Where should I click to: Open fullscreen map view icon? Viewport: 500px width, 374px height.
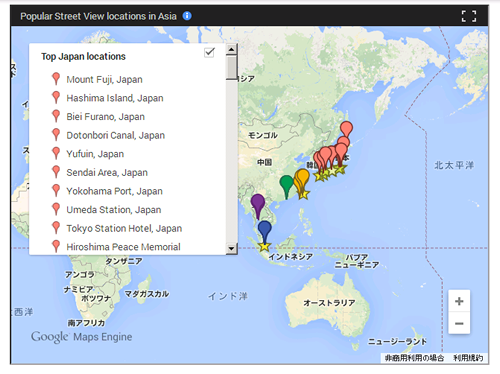click(x=469, y=16)
